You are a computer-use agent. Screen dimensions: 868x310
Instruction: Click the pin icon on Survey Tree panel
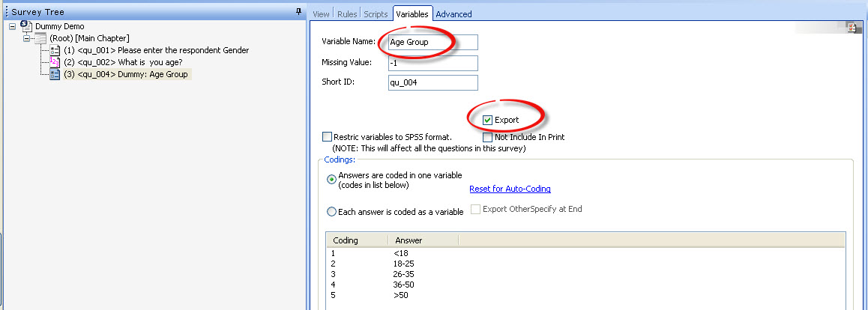299,11
